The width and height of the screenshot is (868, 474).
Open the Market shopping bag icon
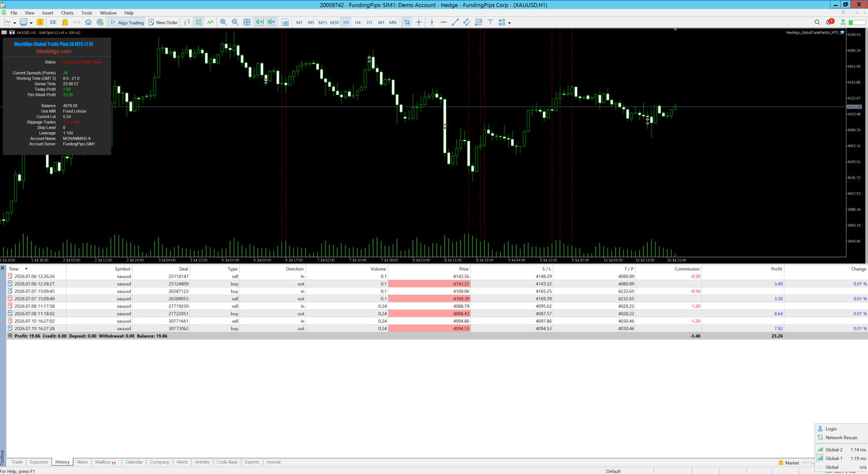[x=65, y=22]
